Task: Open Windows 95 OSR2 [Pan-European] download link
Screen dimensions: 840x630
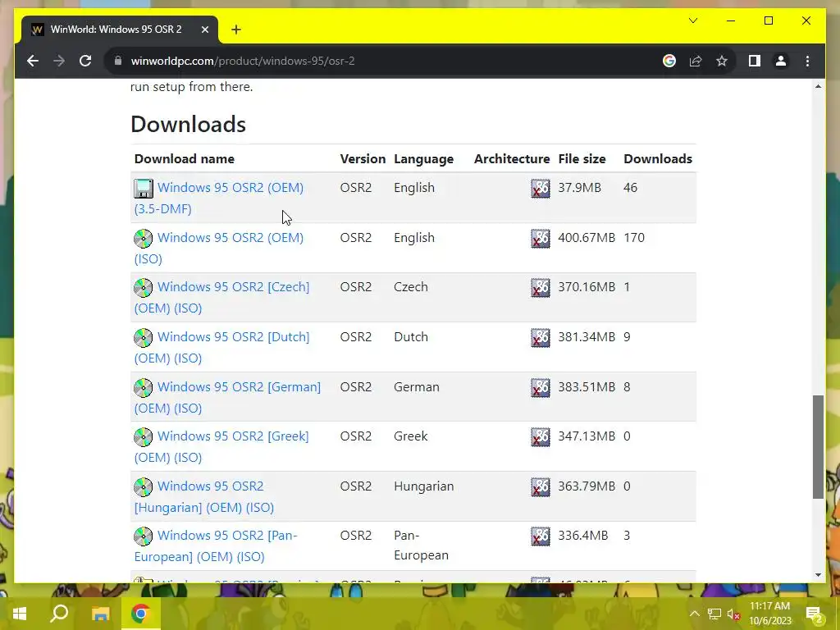Action: click(216, 546)
